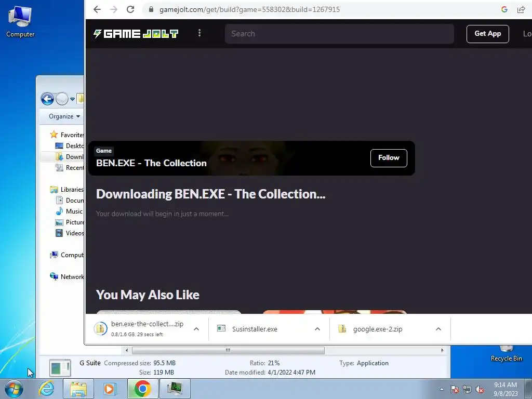Click the browser forward arrow

click(x=114, y=9)
